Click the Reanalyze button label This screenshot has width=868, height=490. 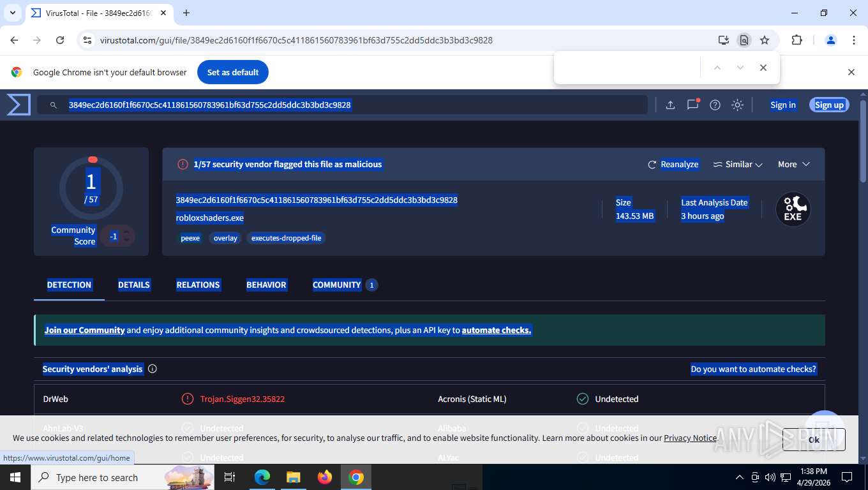click(x=679, y=165)
